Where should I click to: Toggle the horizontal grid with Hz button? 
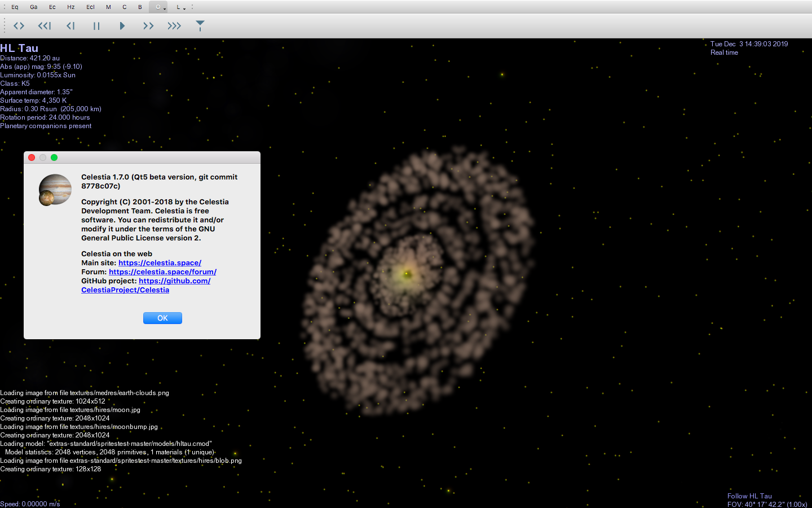click(x=70, y=7)
